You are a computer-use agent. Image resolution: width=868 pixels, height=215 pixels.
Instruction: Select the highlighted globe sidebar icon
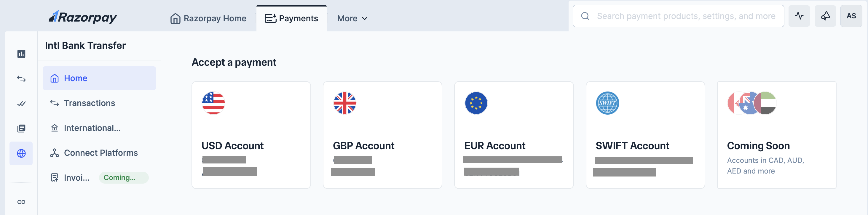coord(21,153)
